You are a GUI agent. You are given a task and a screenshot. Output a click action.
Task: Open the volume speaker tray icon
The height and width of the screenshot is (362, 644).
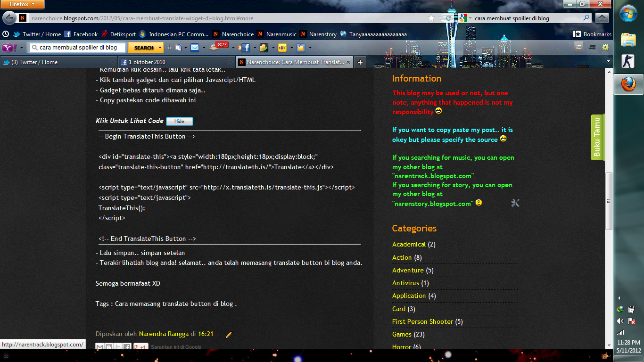click(620, 321)
